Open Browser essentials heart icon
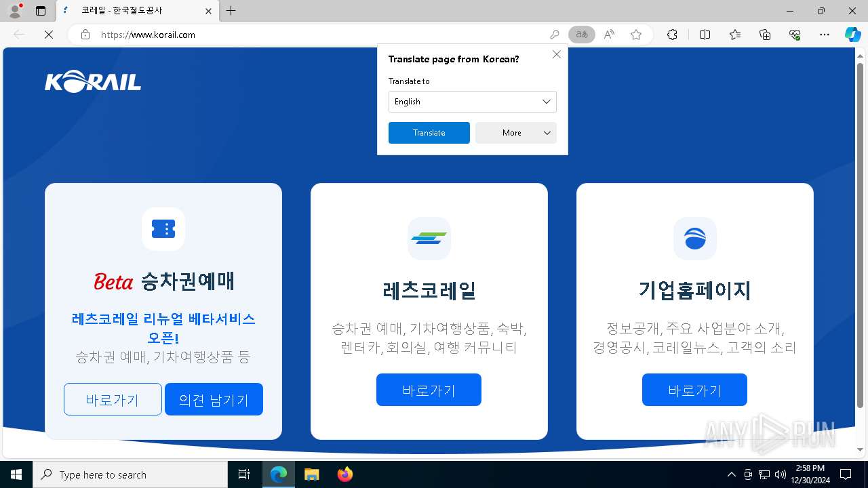This screenshot has width=868, height=488. (795, 35)
